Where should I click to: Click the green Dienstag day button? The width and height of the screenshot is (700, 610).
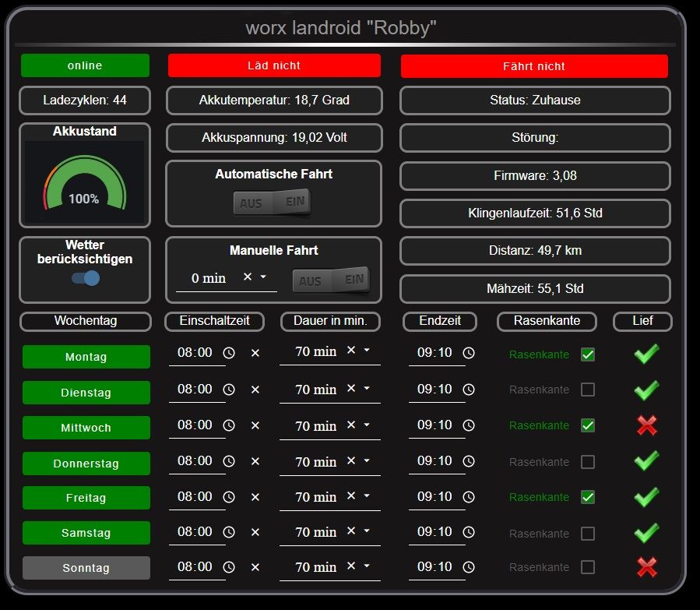pos(86,393)
